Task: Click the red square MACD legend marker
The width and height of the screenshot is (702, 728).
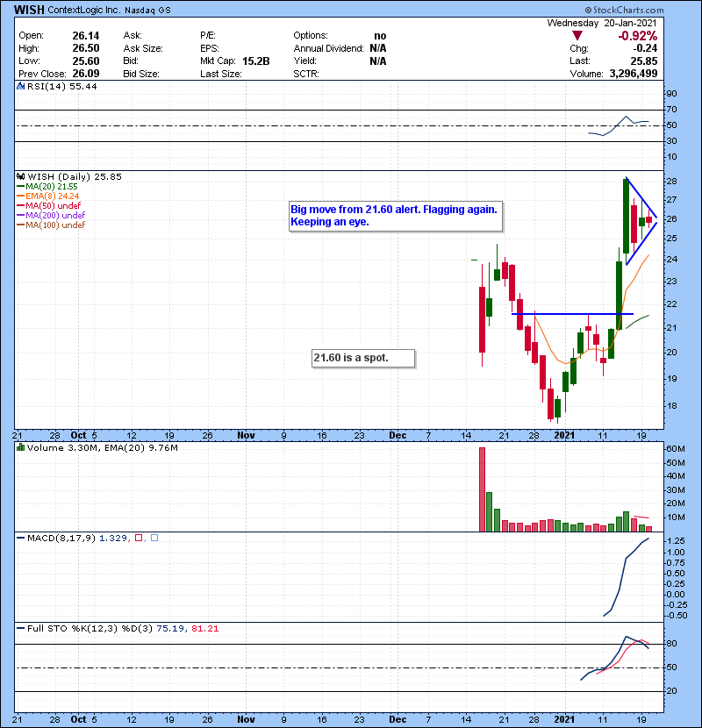Action: pos(139,539)
